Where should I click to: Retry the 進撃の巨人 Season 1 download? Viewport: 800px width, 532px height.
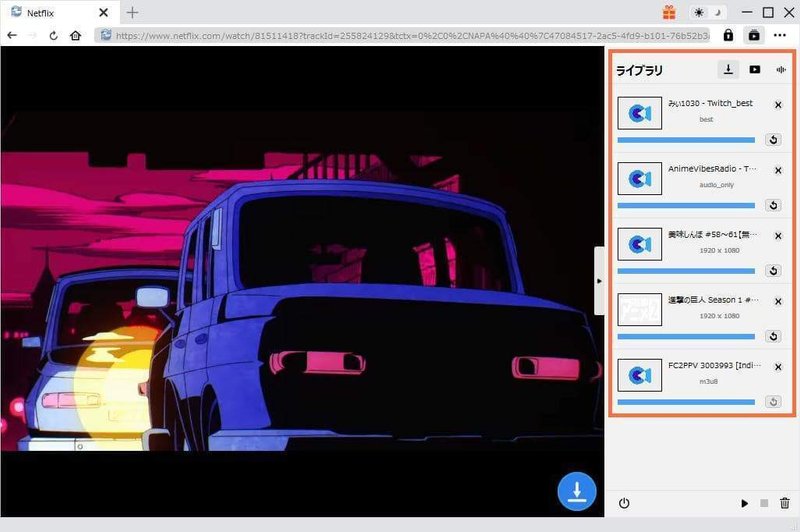(x=773, y=336)
